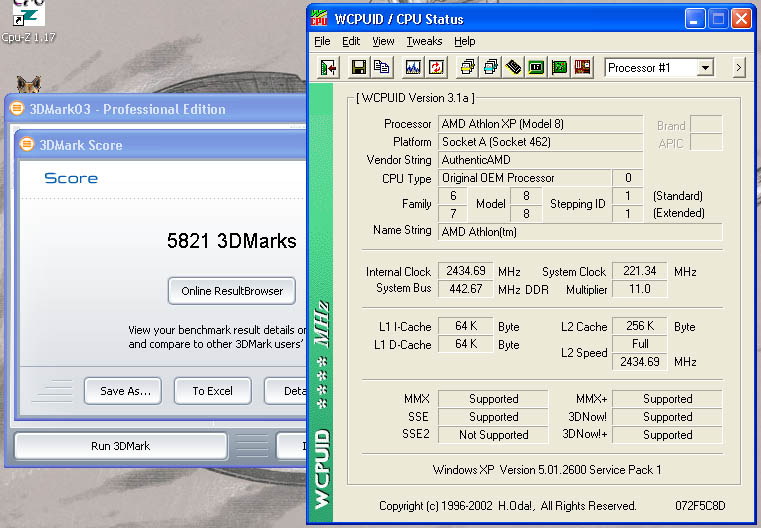Click the green expansion card icon
Viewport: 761px width, 528px height.
[x=559, y=67]
